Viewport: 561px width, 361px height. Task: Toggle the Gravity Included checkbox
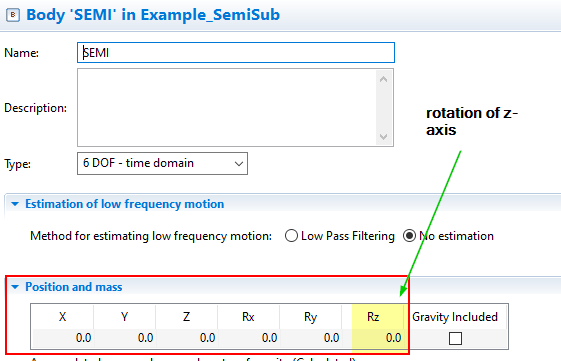tap(455, 338)
